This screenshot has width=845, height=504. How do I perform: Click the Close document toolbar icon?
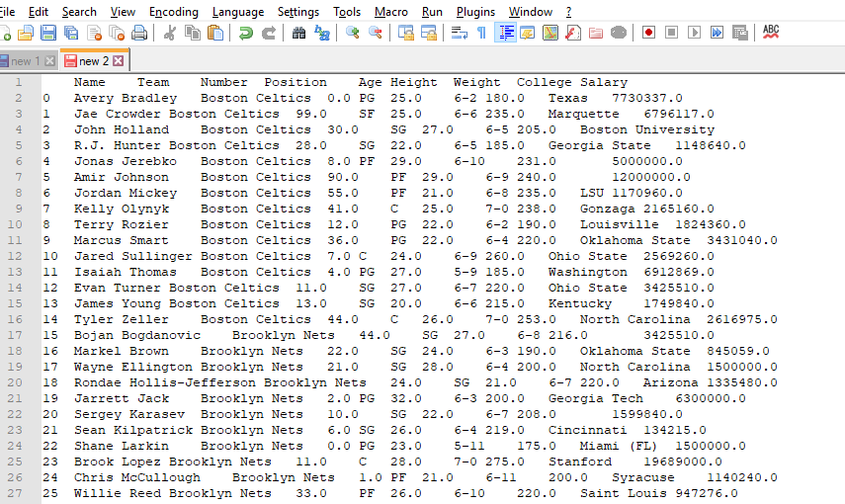[94, 33]
